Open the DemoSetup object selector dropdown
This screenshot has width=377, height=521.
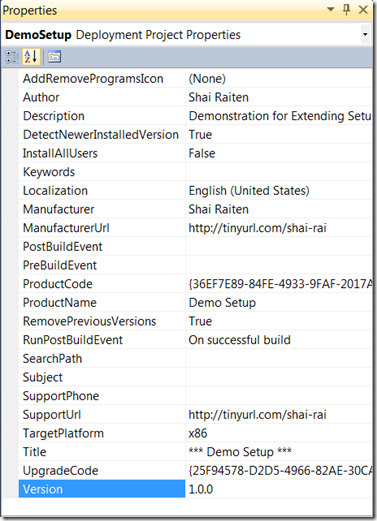(365, 34)
